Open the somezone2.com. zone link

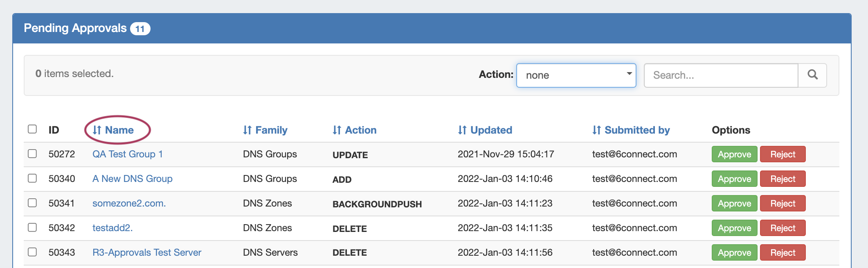click(x=129, y=203)
